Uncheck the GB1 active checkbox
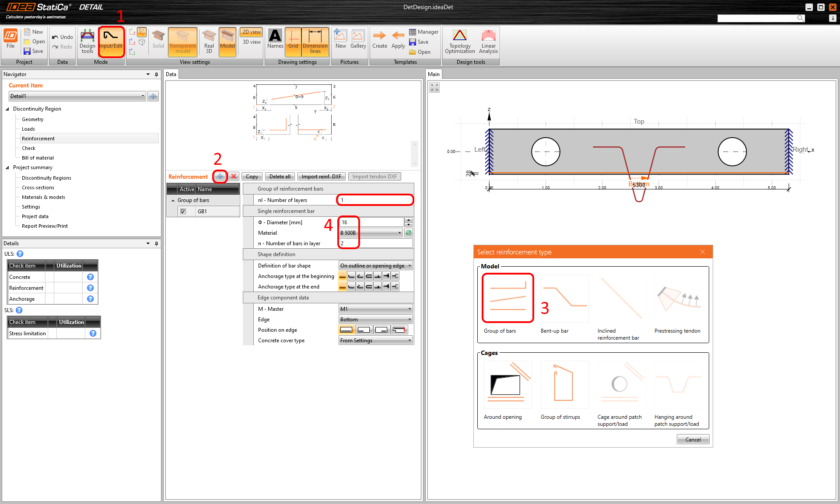This screenshot has width=840, height=504. (183, 212)
